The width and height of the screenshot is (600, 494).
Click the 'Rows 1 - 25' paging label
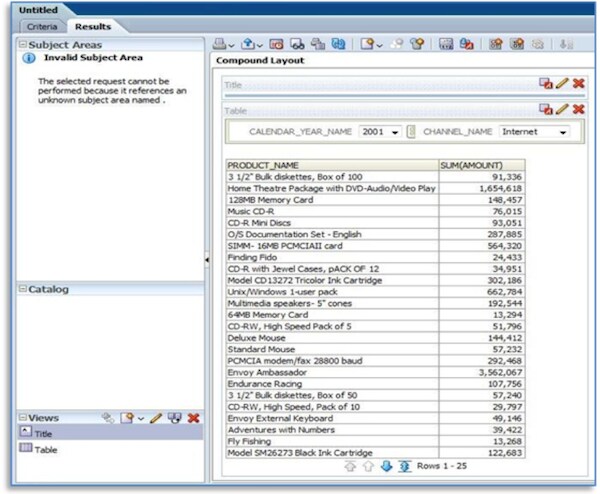pyautogui.click(x=442, y=466)
